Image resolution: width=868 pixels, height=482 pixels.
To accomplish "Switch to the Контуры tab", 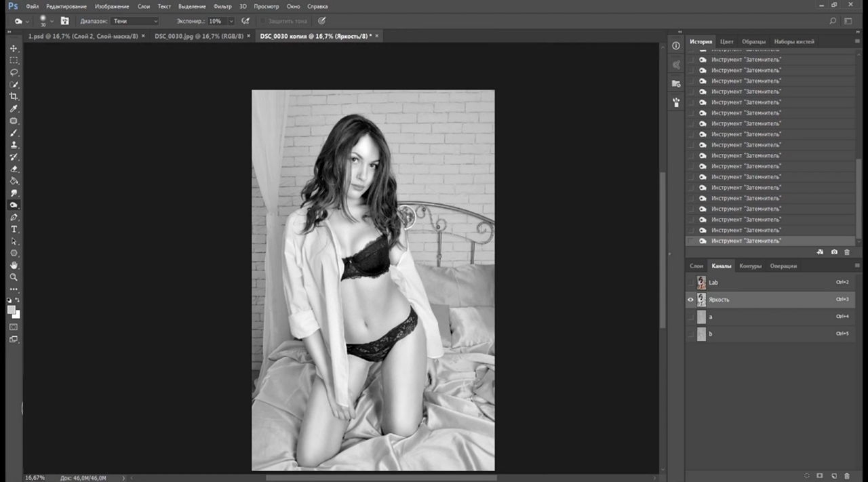I will click(x=751, y=266).
